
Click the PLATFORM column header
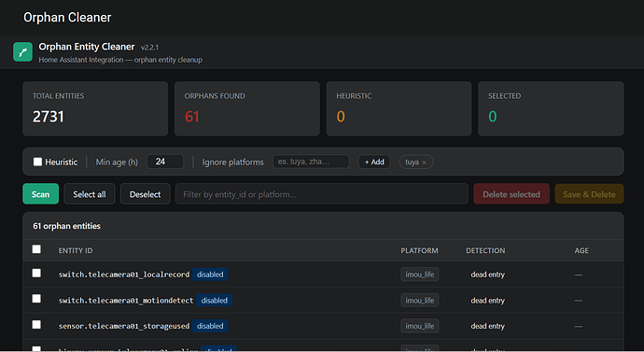coord(419,250)
